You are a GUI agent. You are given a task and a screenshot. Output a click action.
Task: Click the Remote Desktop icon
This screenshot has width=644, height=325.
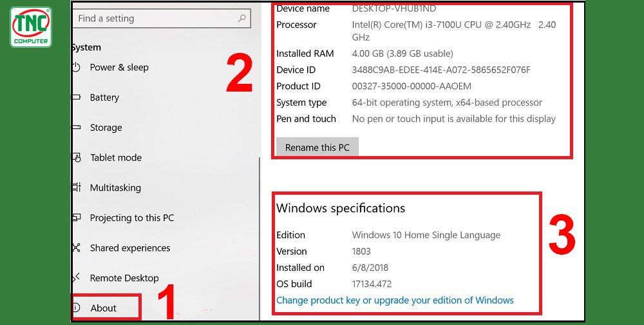[77, 278]
